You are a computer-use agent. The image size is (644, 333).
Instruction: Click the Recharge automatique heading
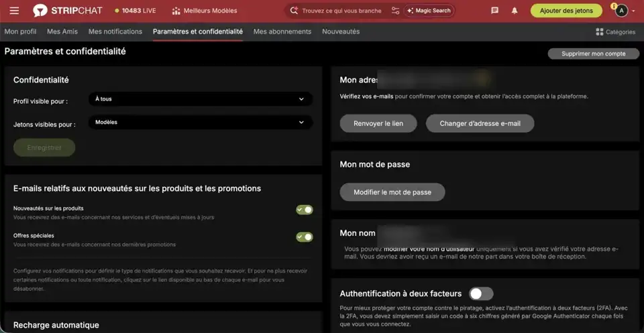[56, 325]
